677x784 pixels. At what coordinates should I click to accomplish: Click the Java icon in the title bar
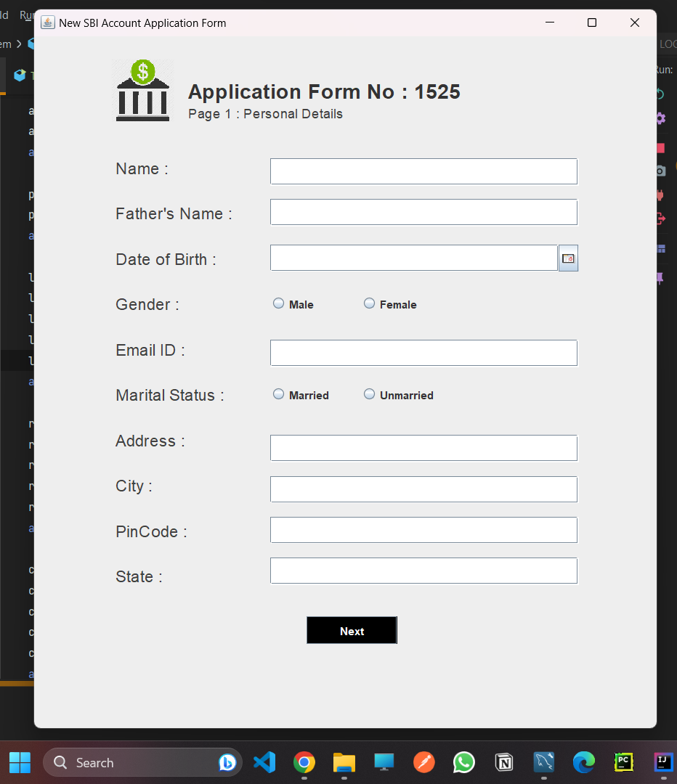(x=47, y=23)
